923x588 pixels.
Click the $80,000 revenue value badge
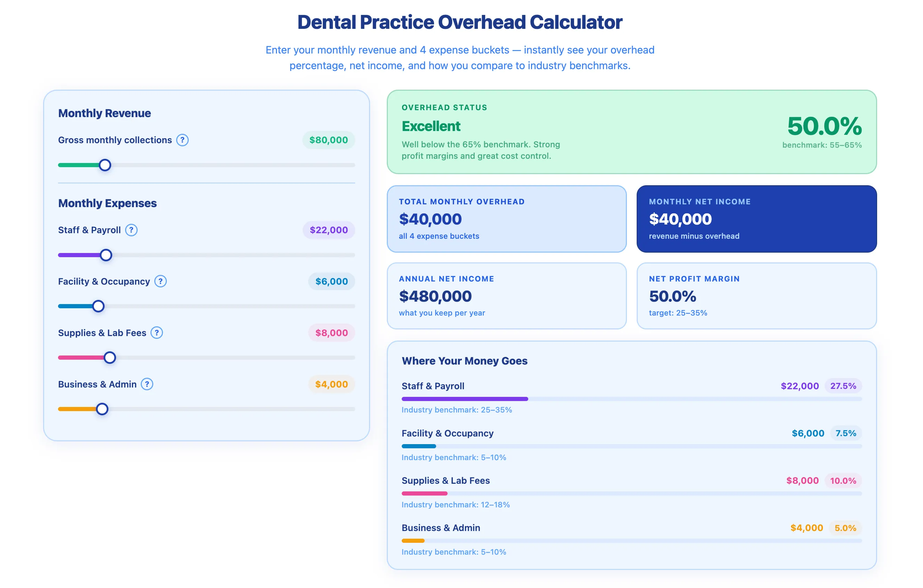pos(329,140)
